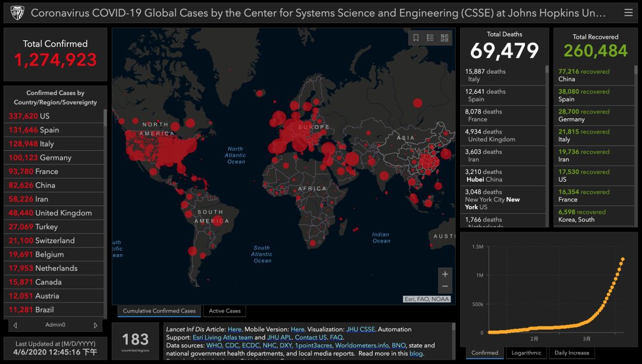Open the WHO data source link
Viewport: 642px width, 364px height.
tap(214, 346)
